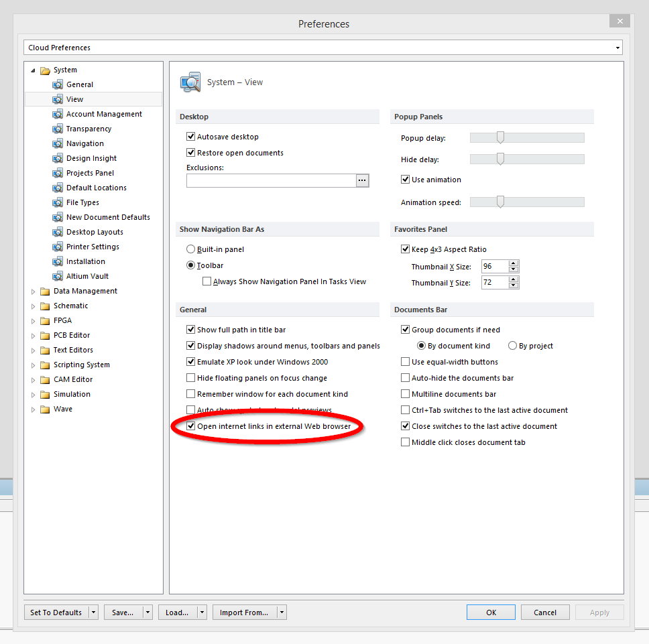The height and width of the screenshot is (644, 649).
Task: Expand the Schematic tree node
Action: click(34, 306)
